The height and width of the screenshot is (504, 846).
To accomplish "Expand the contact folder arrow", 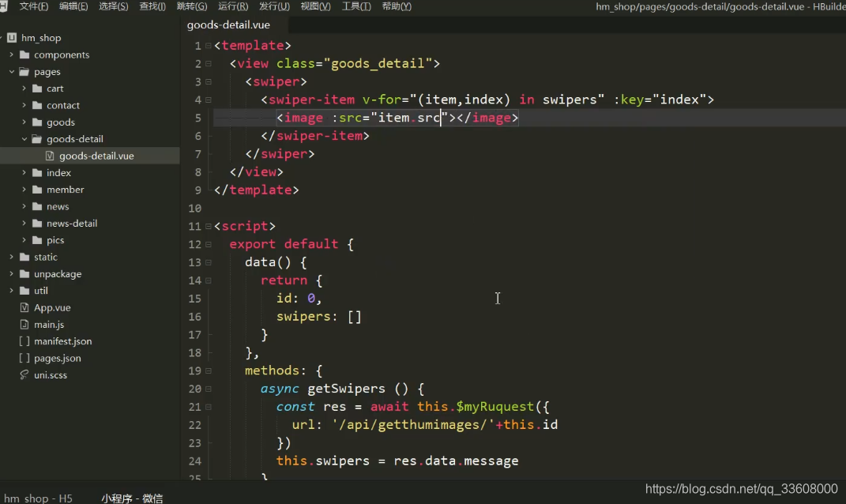I will point(24,105).
